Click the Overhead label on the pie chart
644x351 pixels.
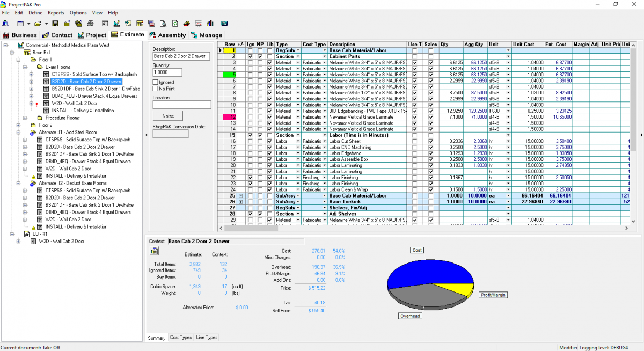click(410, 316)
